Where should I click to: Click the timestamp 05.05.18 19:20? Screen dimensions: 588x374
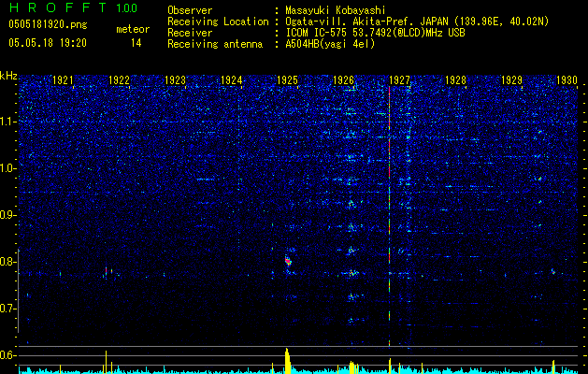click(x=48, y=43)
